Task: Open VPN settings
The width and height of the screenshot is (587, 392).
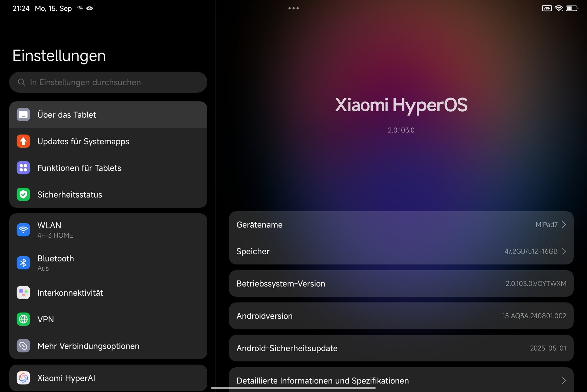Action: (108, 319)
